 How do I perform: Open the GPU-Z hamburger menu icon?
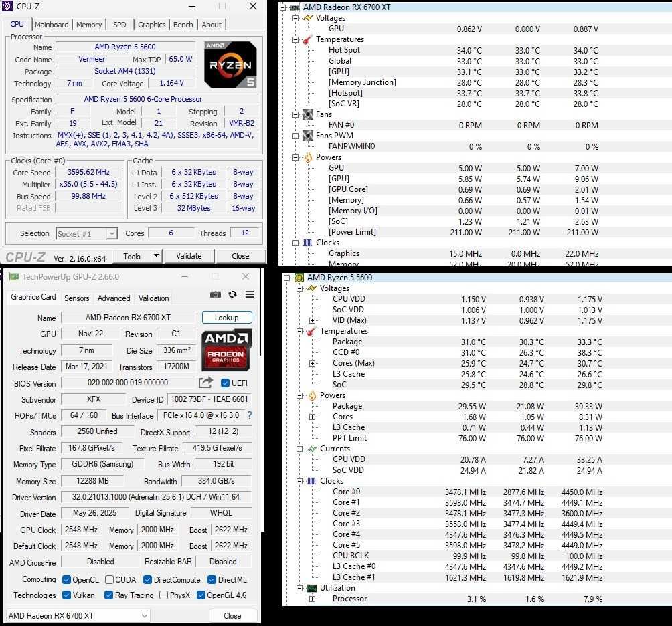(250, 294)
